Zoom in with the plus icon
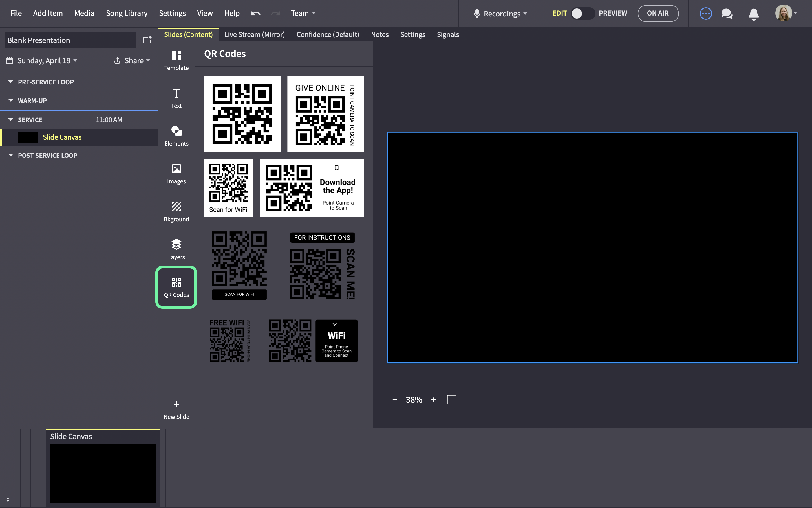The height and width of the screenshot is (508, 812). (x=433, y=399)
